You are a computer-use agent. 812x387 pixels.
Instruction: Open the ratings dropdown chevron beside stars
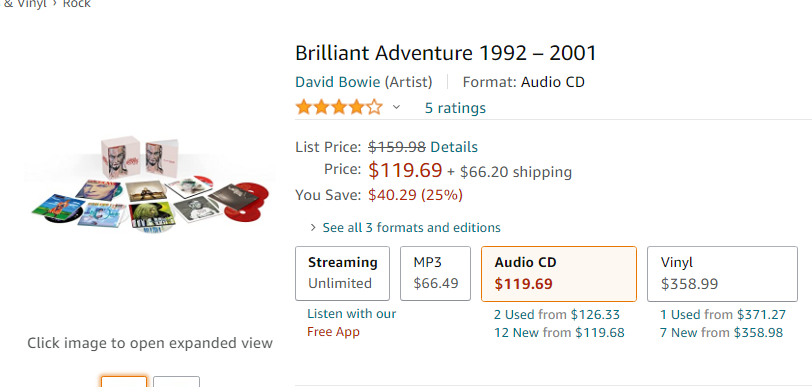point(396,108)
